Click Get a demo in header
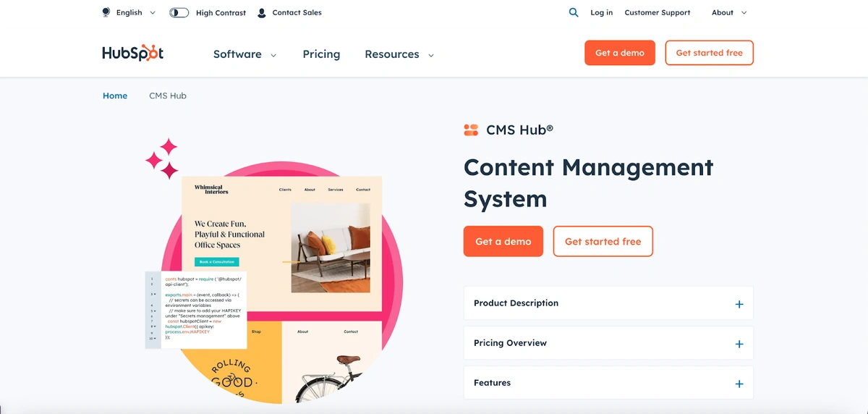The height and width of the screenshot is (414, 868). 620,53
